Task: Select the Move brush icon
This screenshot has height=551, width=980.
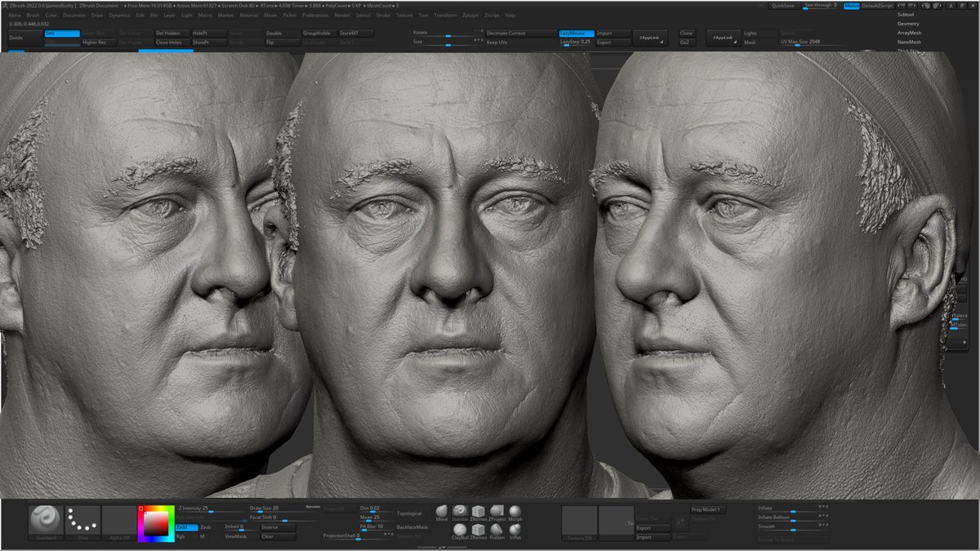Action: 440,513
